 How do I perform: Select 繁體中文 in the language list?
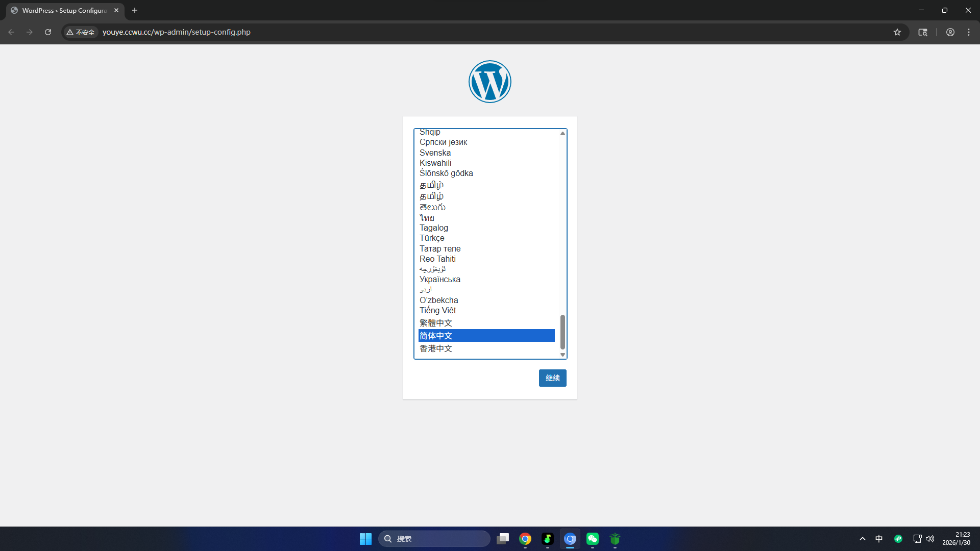(436, 323)
